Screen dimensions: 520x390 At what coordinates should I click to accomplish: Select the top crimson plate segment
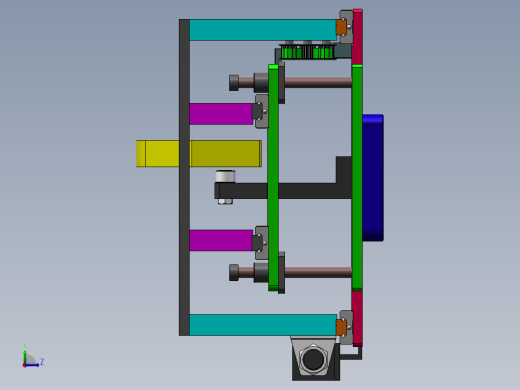(x=357, y=37)
